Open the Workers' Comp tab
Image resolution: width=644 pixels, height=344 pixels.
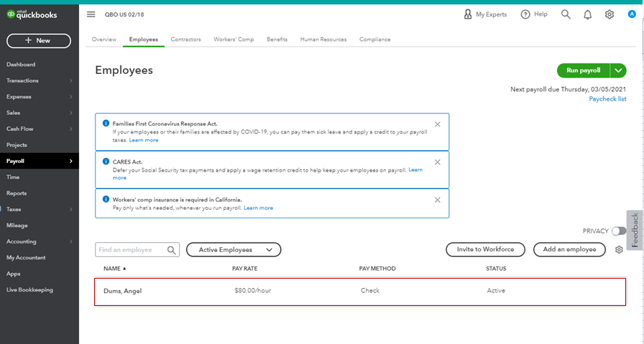point(234,39)
